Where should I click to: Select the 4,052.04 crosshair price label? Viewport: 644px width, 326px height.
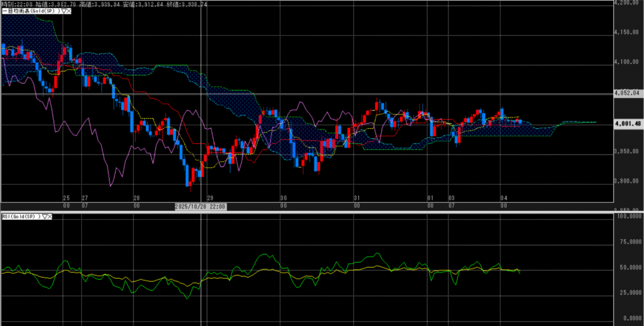[x=626, y=93]
